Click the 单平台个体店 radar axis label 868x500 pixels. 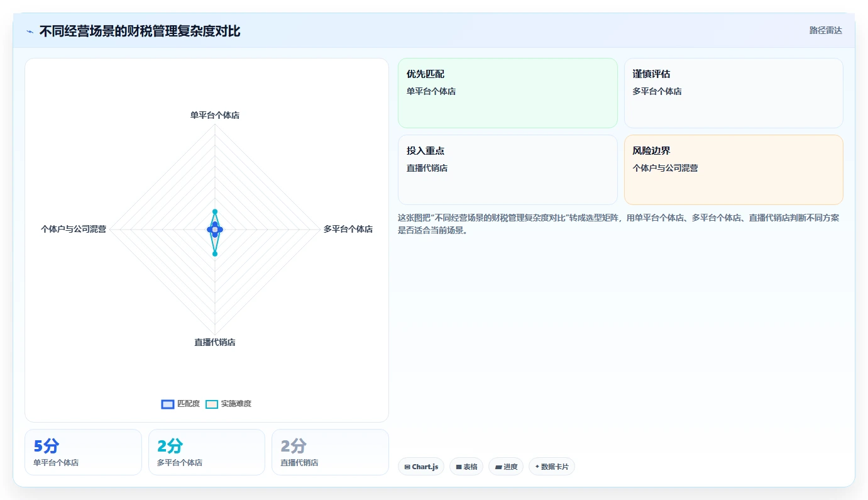tap(215, 116)
